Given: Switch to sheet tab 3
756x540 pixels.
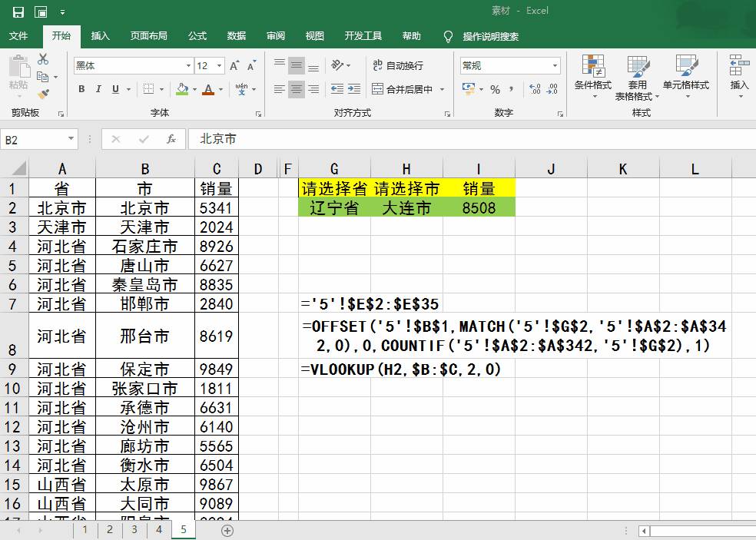Looking at the screenshot, I should coord(134,529).
